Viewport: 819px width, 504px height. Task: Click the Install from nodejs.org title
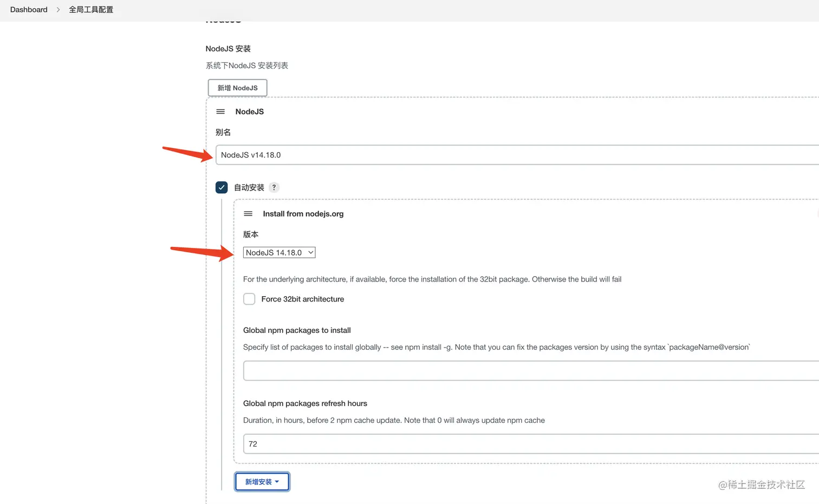tap(303, 214)
